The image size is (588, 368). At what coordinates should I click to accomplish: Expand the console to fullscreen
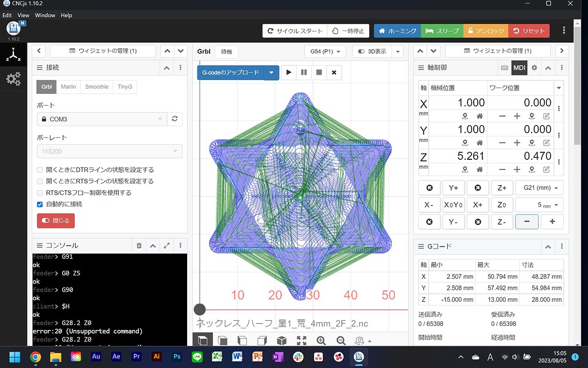coord(167,246)
